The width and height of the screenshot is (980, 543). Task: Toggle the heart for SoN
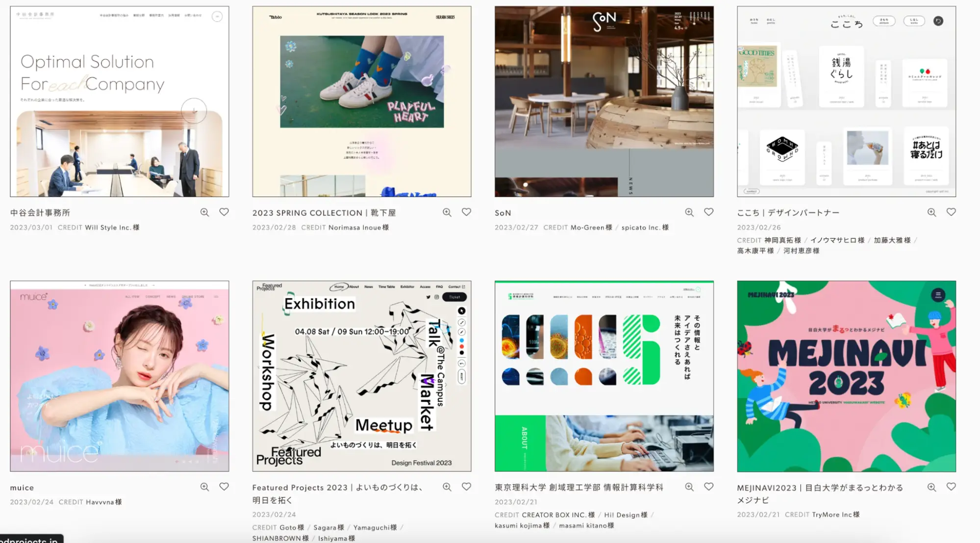click(x=709, y=212)
